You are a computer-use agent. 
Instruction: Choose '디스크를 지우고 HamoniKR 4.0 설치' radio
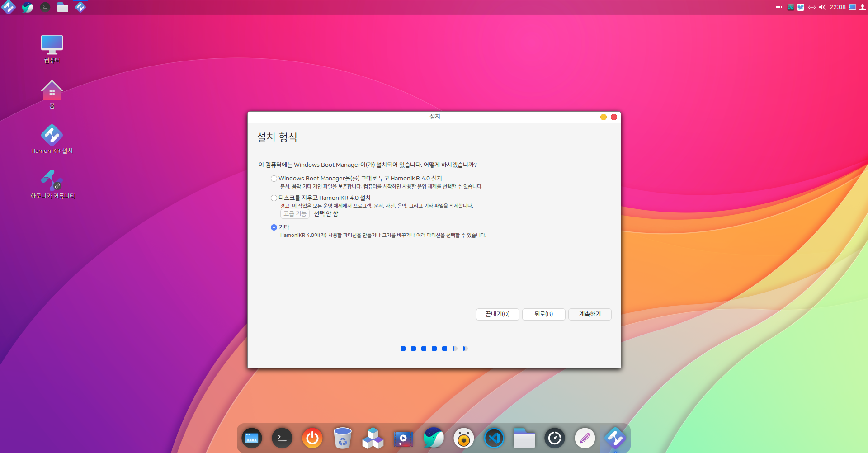[274, 198]
